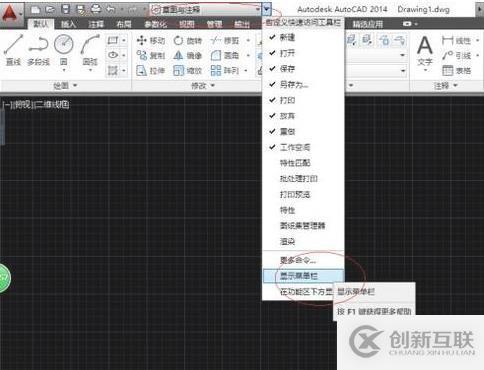Image resolution: width=484 pixels, height=370 pixels.
Task: Switch to the 参数化 ribbon tab
Action: pyautogui.click(x=155, y=24)
